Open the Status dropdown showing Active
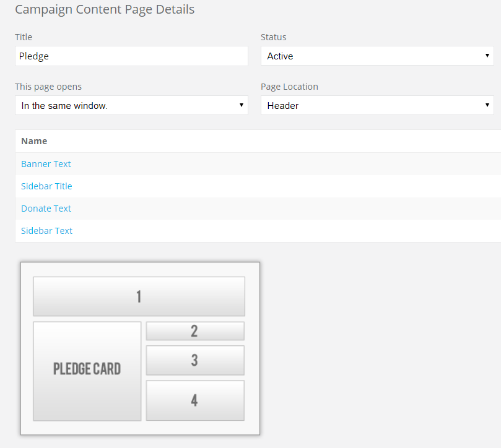Image resolution: width=501 pixels, height=448 pixels. 377,56
